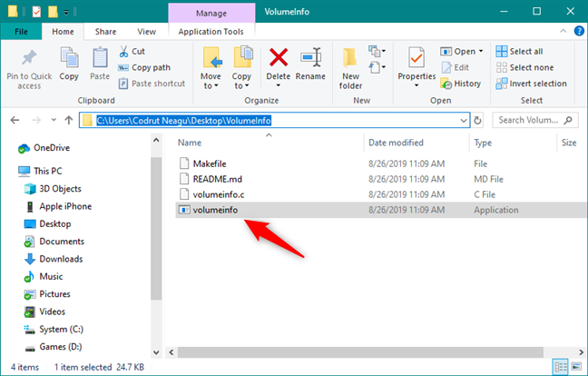Click the quick access Properties icon in title bar

click(36, 12)
